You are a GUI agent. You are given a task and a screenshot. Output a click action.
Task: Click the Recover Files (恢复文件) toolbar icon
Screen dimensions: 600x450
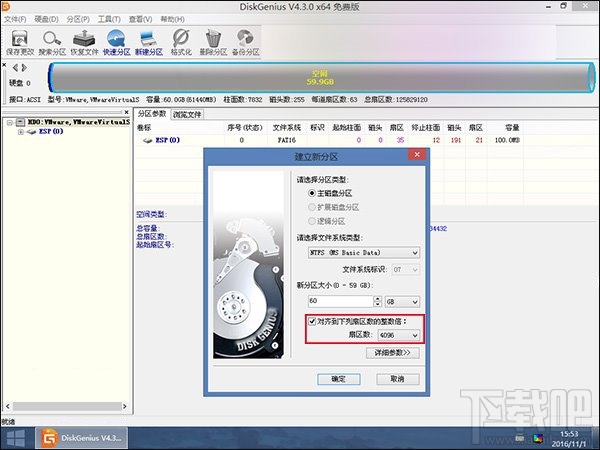point(84,43)
